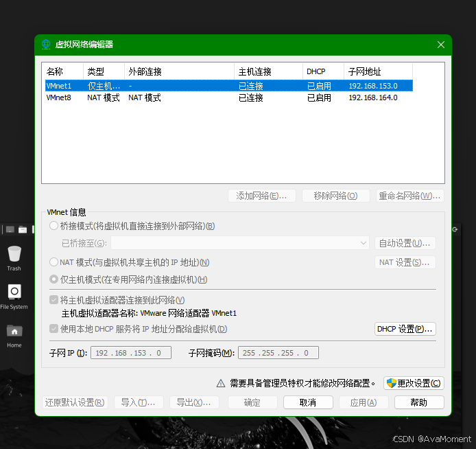Click the 移除网络 button
This screenshot has height=449, width=476.
click(x=336, y=196)
